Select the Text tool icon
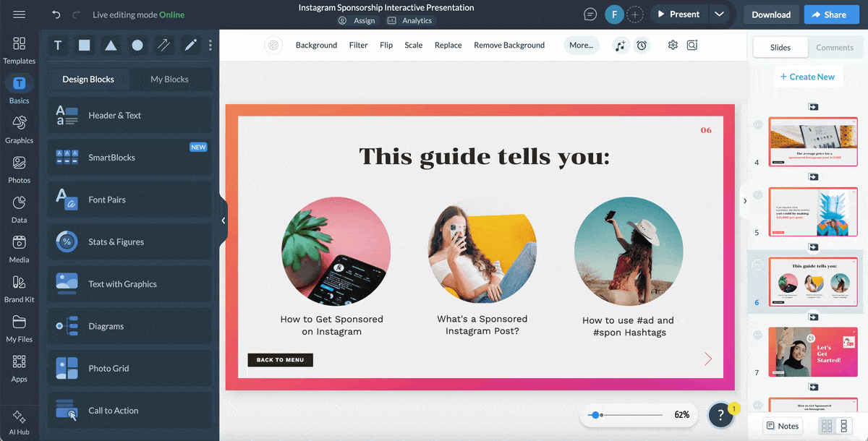The width and height of the screenshot is (868, 441). (58, 45)
